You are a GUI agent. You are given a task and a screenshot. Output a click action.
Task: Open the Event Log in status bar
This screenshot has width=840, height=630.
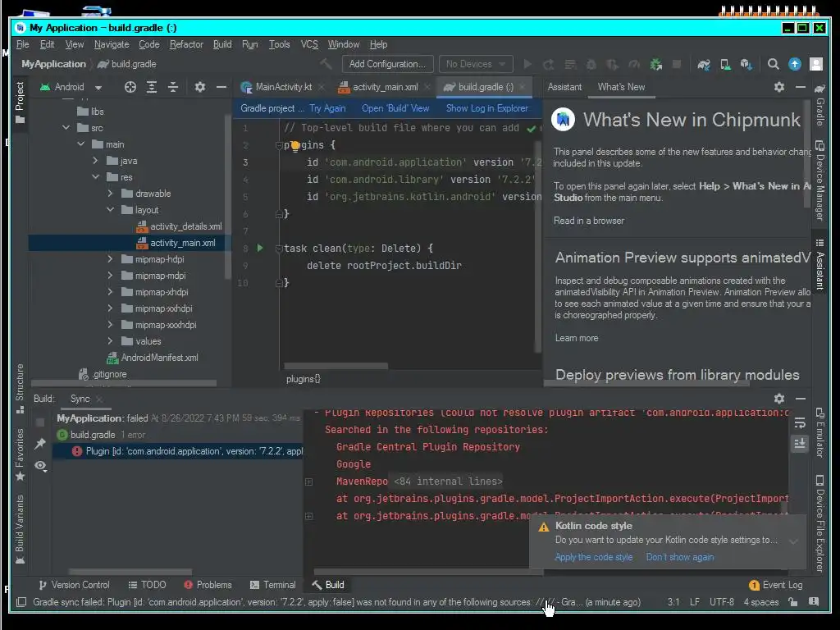click(776, 585)
